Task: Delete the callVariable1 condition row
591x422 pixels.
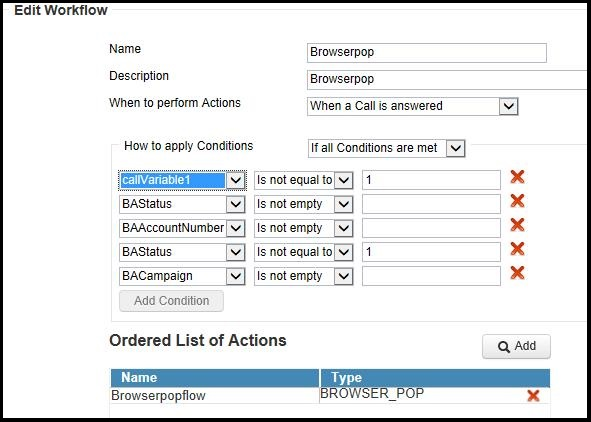Action: (517, 176)
